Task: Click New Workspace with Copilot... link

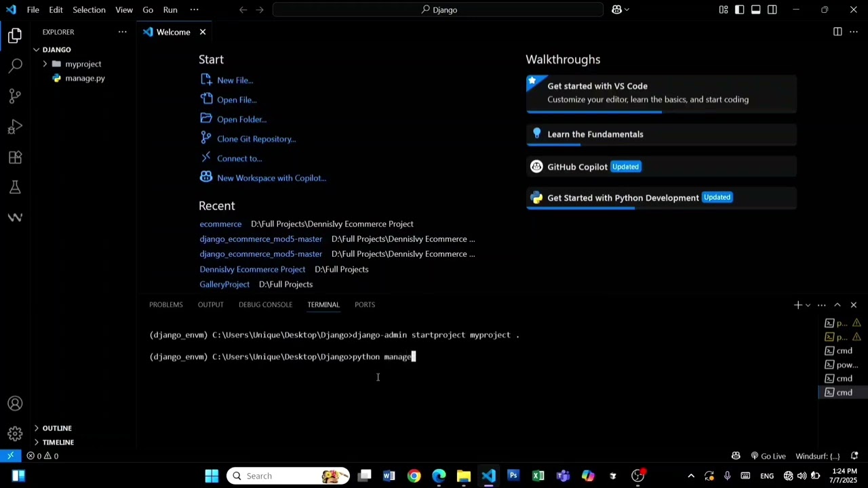Action: pos(271,178)
